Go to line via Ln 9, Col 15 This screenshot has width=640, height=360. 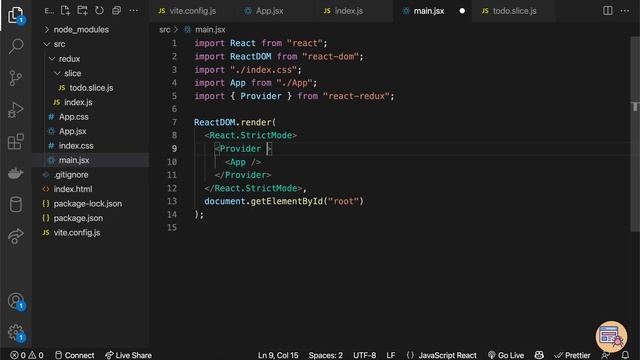278,355
